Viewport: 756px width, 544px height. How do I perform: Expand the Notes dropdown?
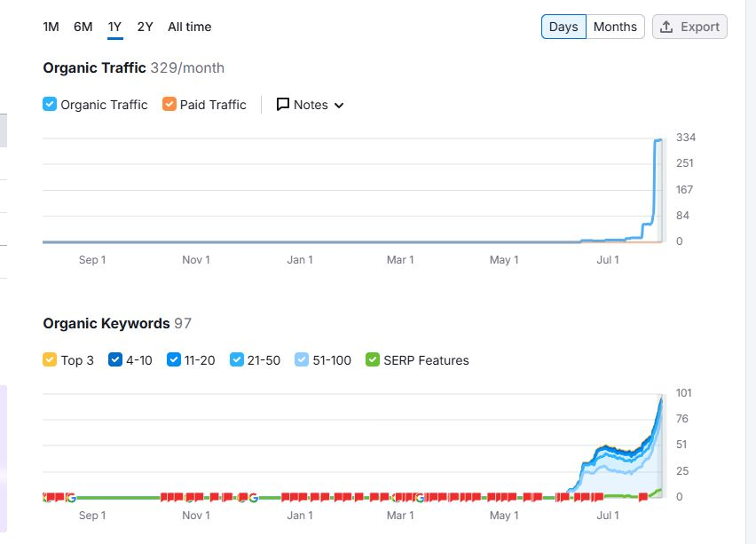338,105
